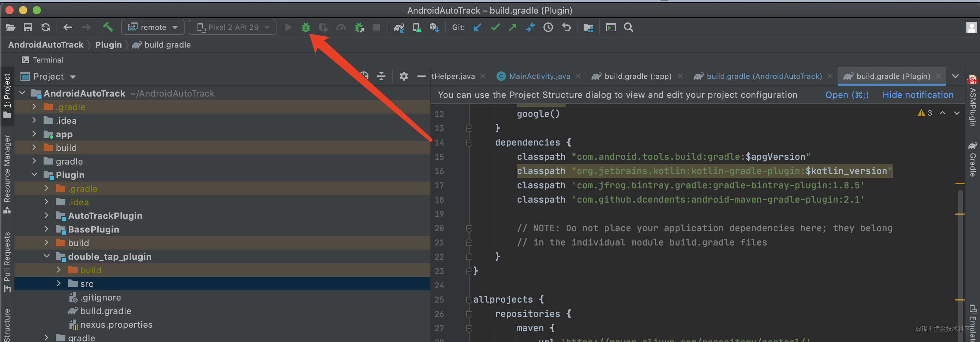Click the Plugin breadcrumb above the editor
The image size is (980, 342).
pos(108,45)
